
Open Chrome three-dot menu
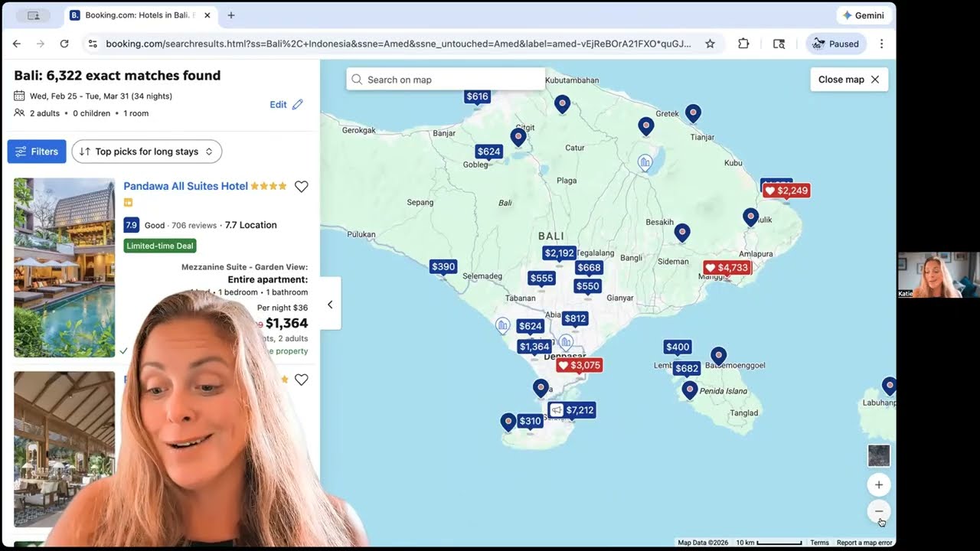click(x=881, y=44)
